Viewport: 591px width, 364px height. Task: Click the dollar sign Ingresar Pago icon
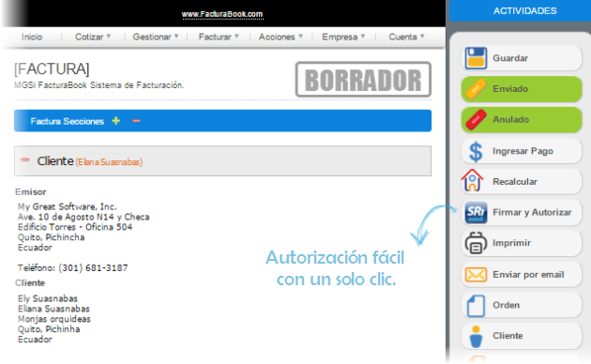point(476,151)
